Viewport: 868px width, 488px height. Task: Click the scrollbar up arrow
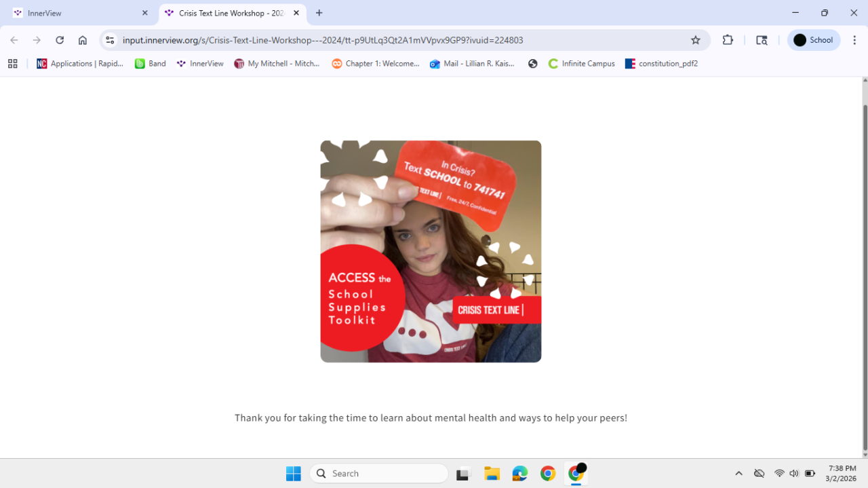[x=865, y=80]
